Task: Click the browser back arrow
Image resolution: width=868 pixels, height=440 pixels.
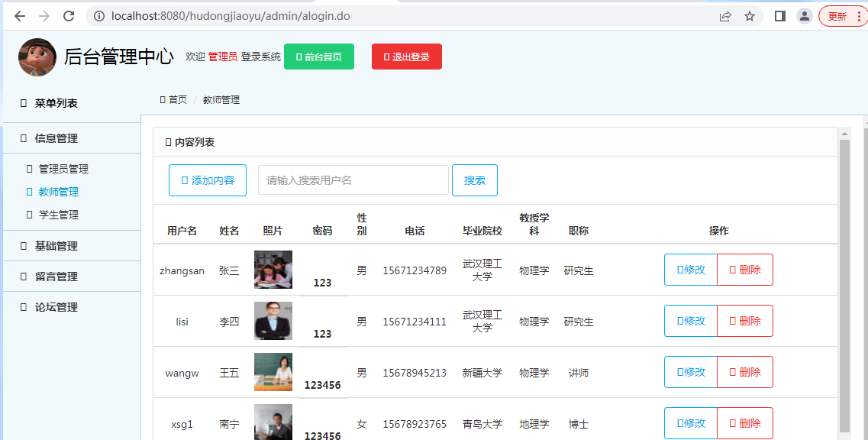Action: tap(20, 16)
